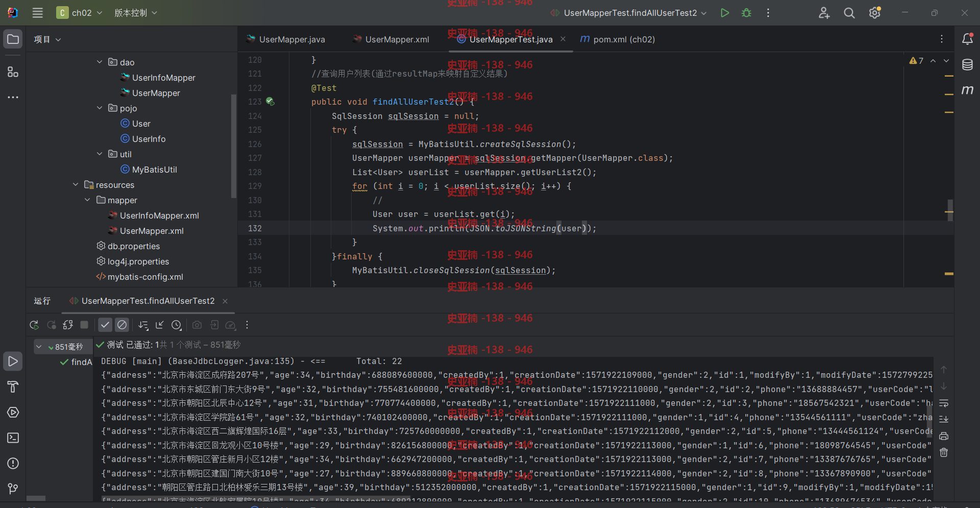Rerun the test in the run toolbar
Screen dimensions: 980x508
click(x=34, y=325)
